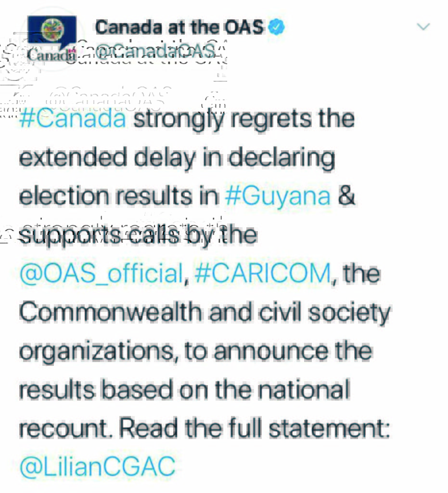Visit the @LilianCGAC mention
Screen dimensions: 448x493
point(97,467)
